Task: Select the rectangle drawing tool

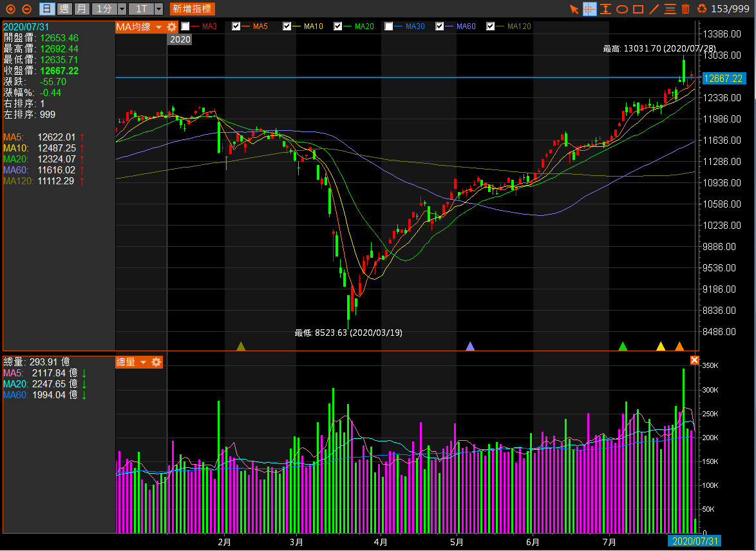Action: click(x=638, y=9)
